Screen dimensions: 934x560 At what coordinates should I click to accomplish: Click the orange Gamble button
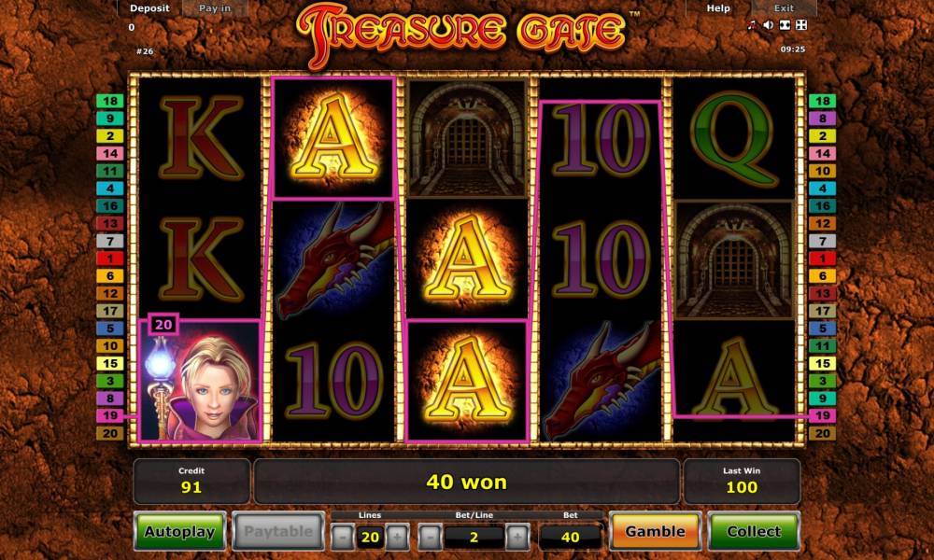click(x=656, y=531)
